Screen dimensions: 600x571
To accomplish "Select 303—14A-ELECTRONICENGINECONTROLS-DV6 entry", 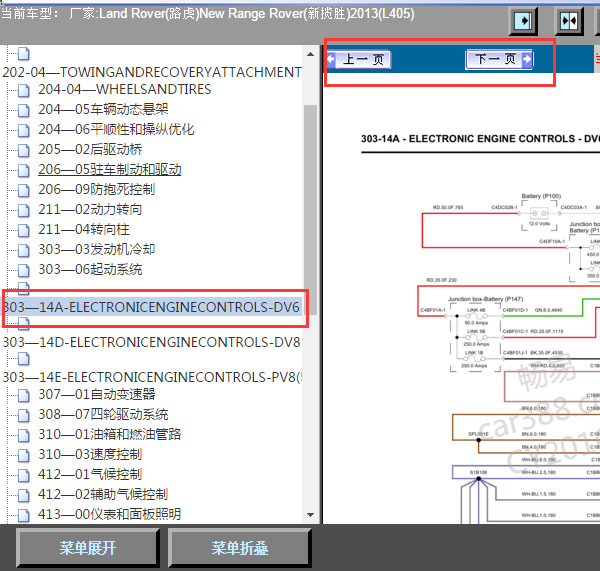I will tap(152, 307).
